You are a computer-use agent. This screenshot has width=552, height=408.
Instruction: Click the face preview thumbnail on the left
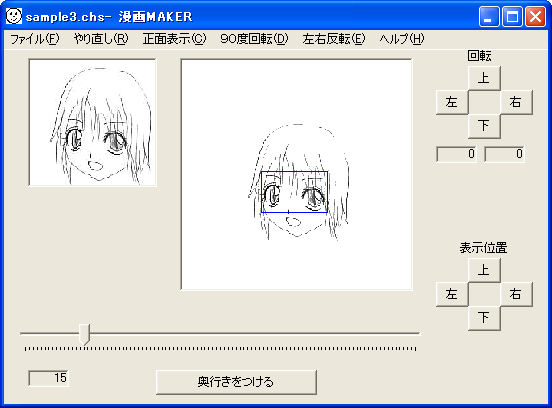click(93, 122)
